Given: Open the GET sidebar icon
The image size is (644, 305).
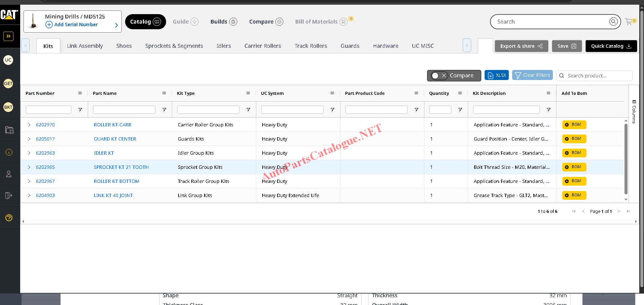Looking at the screenshot, I should pyautogui.click(x=8, y=84).
